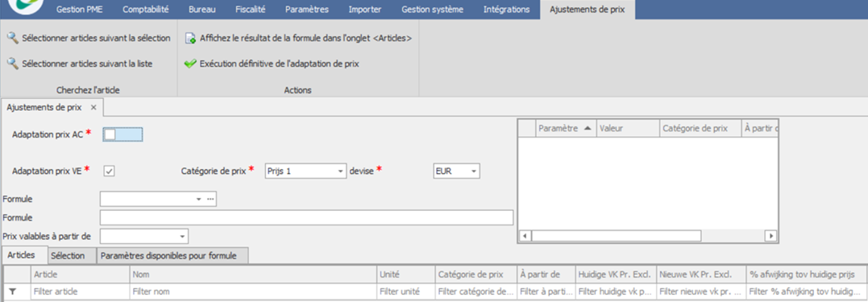Open the devise EUR dropdown

474,172
